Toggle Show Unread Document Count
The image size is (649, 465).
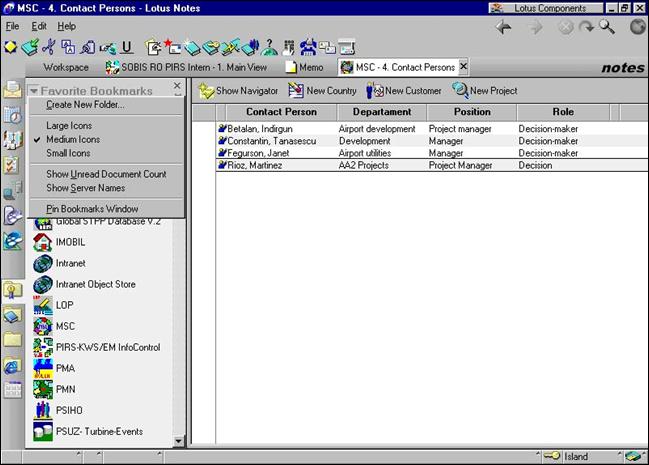[x=106, y=175]
